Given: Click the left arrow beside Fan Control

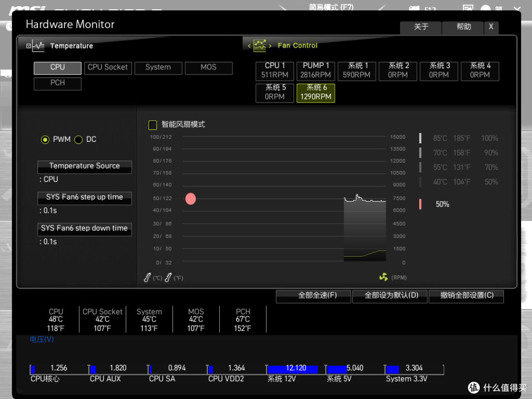Looking at the screenshot, I should [x=249, y=46].
